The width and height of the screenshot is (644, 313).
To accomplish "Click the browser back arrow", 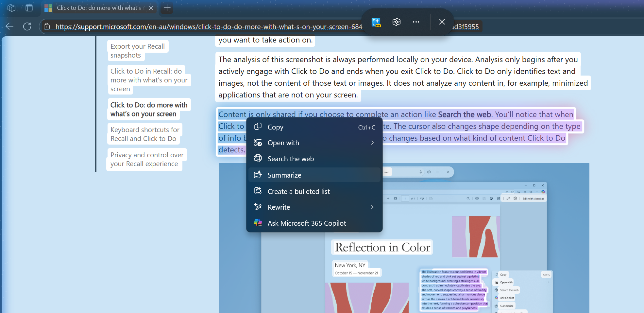I will click(x=9, y=26).
